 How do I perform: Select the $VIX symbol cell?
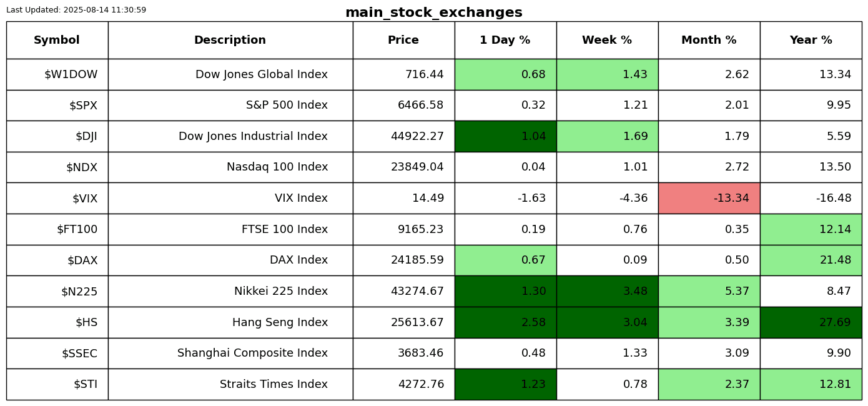[85, 199]
